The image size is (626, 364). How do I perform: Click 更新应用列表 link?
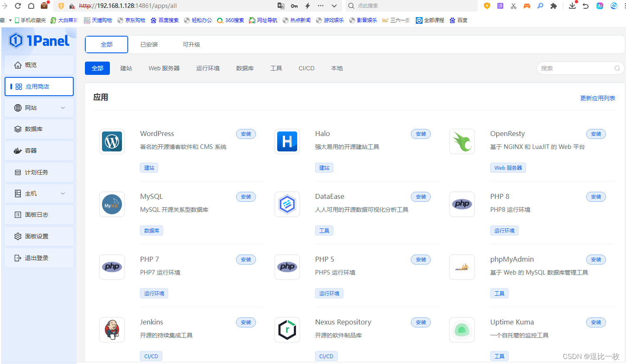[598, 98]
